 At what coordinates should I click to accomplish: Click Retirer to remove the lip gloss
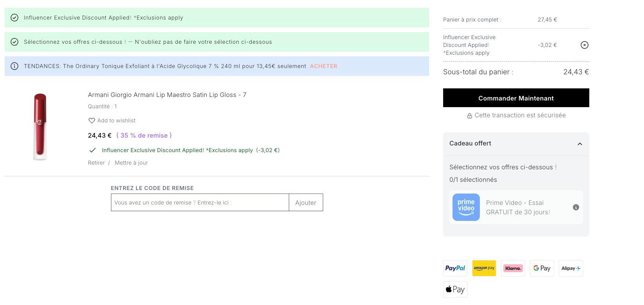click(x=97, y=163)
